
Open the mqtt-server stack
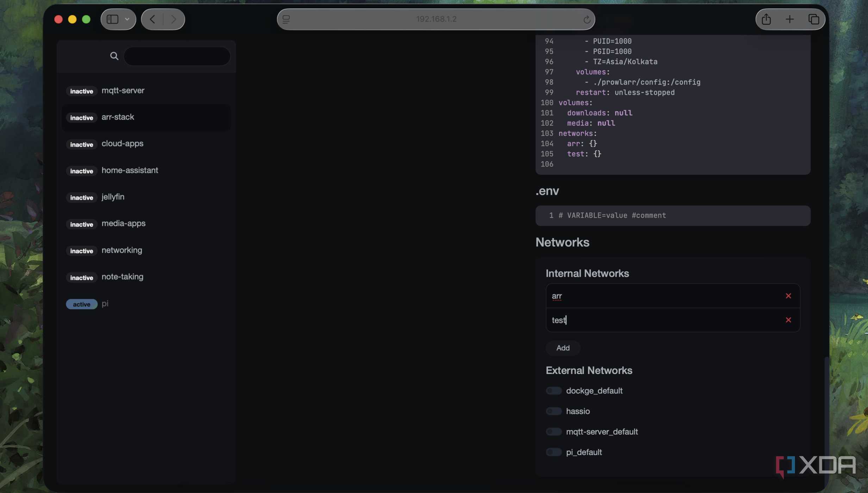pos(146,91)
